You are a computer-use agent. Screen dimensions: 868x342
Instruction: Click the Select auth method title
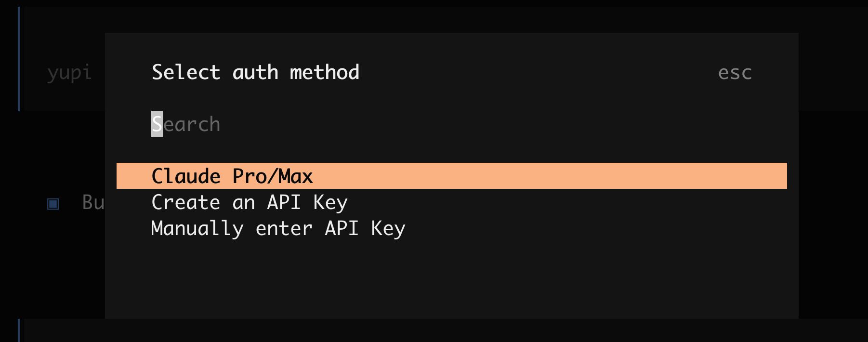pyautogui.click(x=255, y=73)
